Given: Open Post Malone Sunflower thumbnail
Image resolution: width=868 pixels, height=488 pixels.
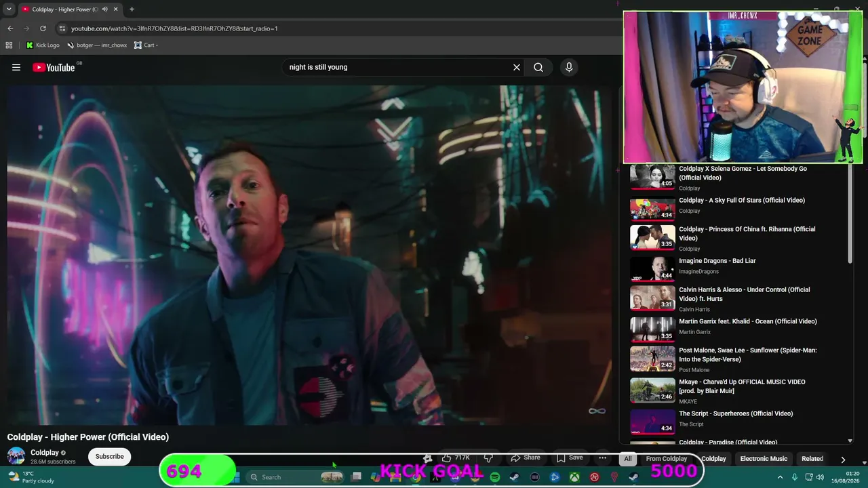Looking at the screenshot, I should tap(652, 359).
